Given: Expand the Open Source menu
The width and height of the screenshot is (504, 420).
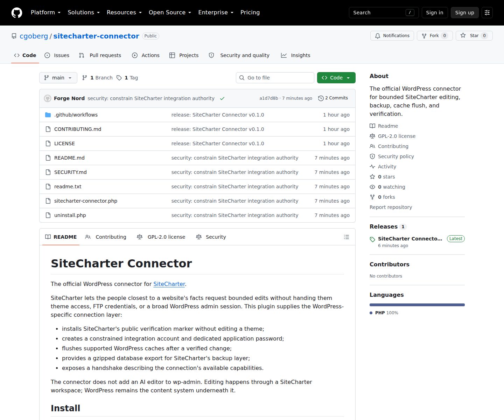Looking at the screenshot, I should click(170, 13).
